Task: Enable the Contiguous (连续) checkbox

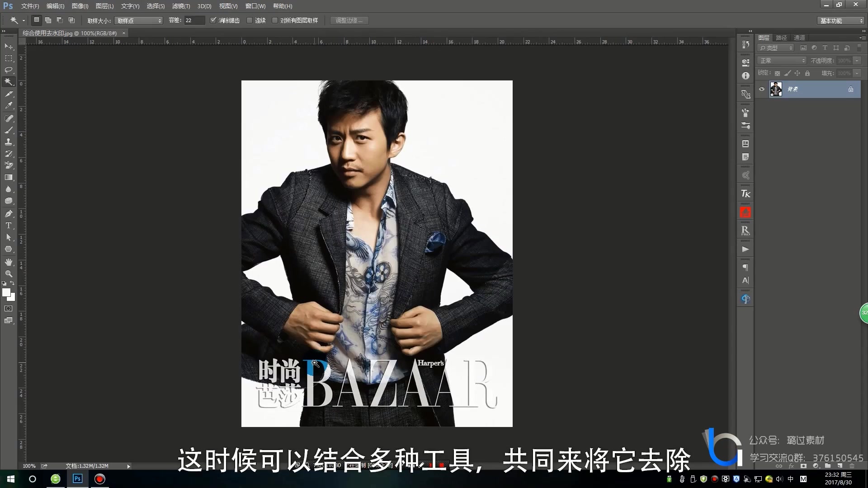Action: click(x=250, y=20)
